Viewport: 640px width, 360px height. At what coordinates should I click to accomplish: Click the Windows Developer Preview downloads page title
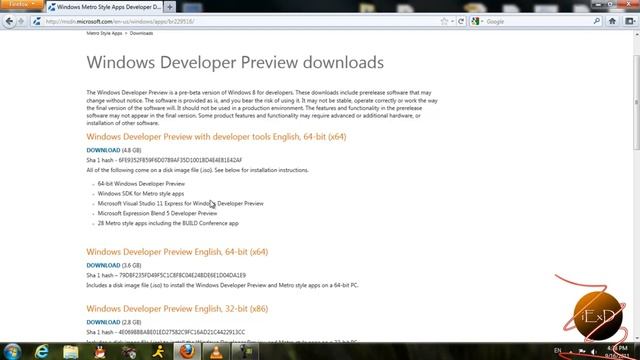click(235, 62)
